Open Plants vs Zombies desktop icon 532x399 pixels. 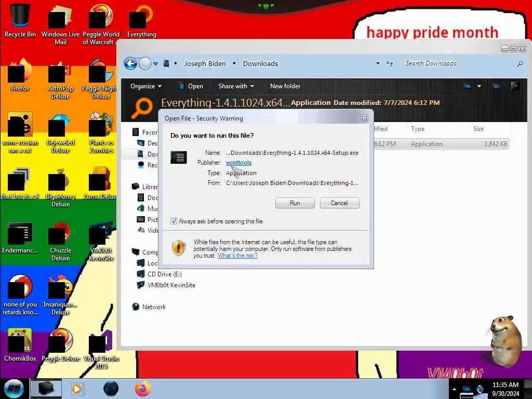(101, 133)
